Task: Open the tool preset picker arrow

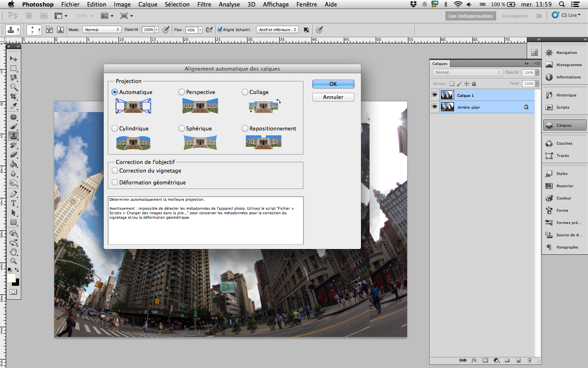Action: tap(18, 30)
